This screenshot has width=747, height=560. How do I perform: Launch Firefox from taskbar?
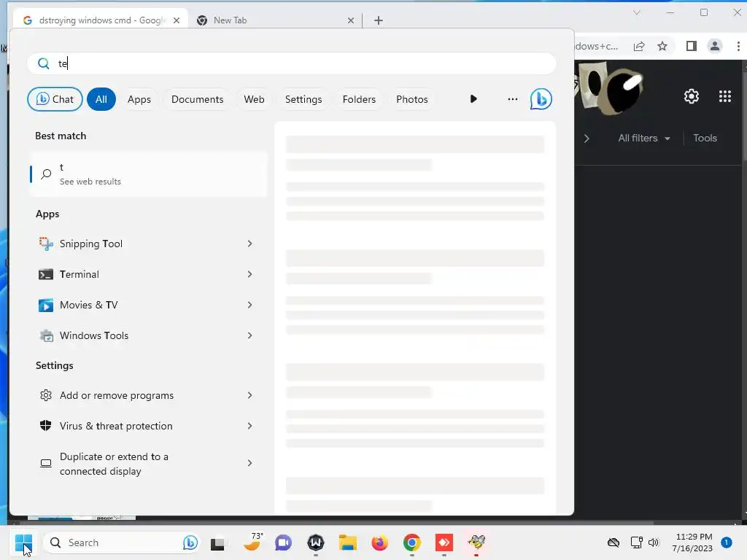pyautogui.click(x=379, y=542)
